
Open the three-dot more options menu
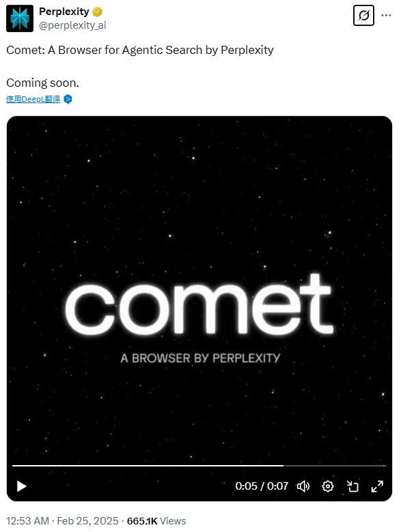click(386, 15)
